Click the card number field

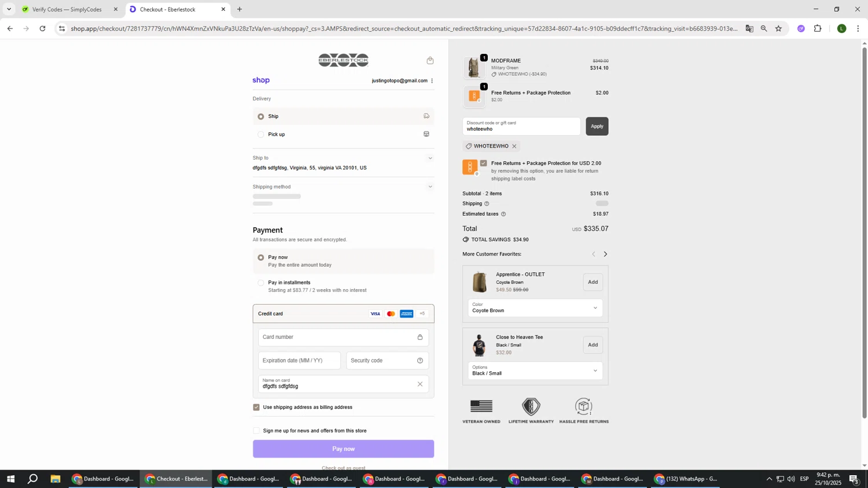tap(343, 337)
